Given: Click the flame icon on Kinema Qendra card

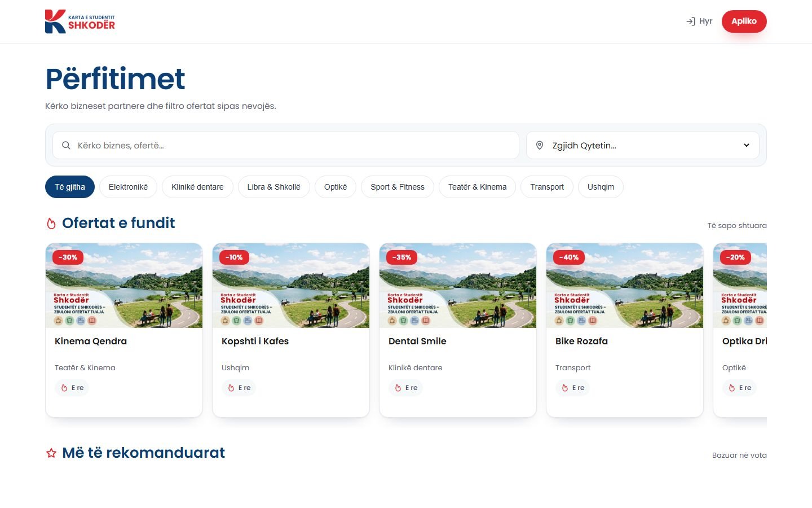Looking at the screenshot, I should tap(64, 388).
